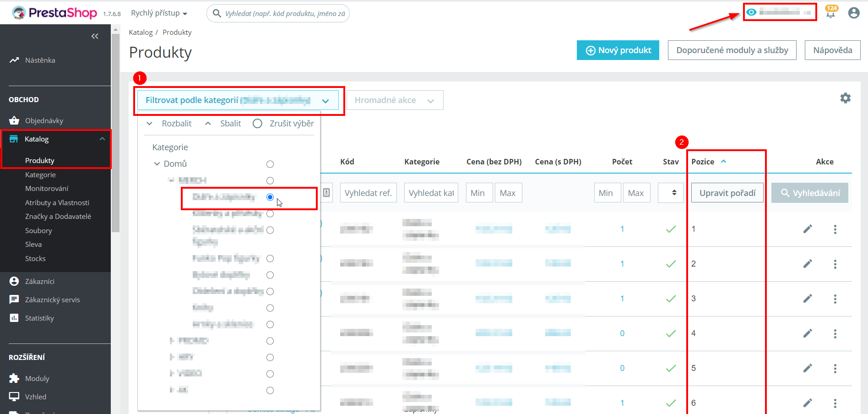Open the Filtrovat podle kategorií dropdown

click(x=238, y=100)
